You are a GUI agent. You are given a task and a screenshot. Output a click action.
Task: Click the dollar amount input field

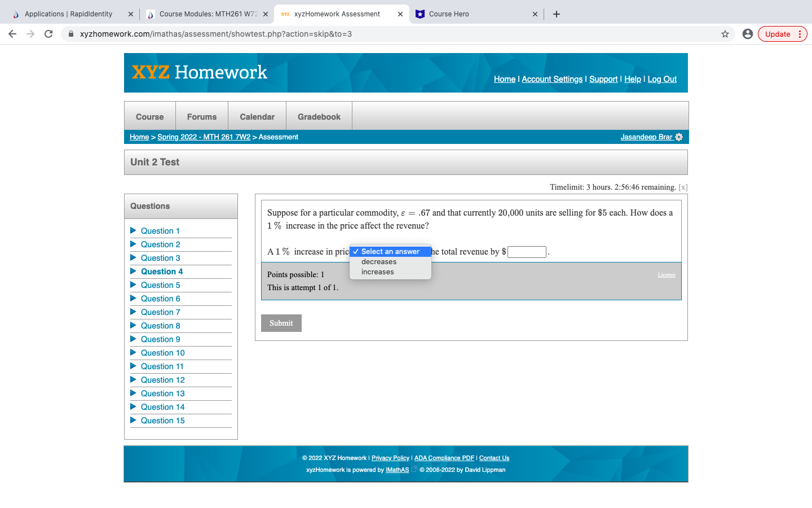click(527, 252)
